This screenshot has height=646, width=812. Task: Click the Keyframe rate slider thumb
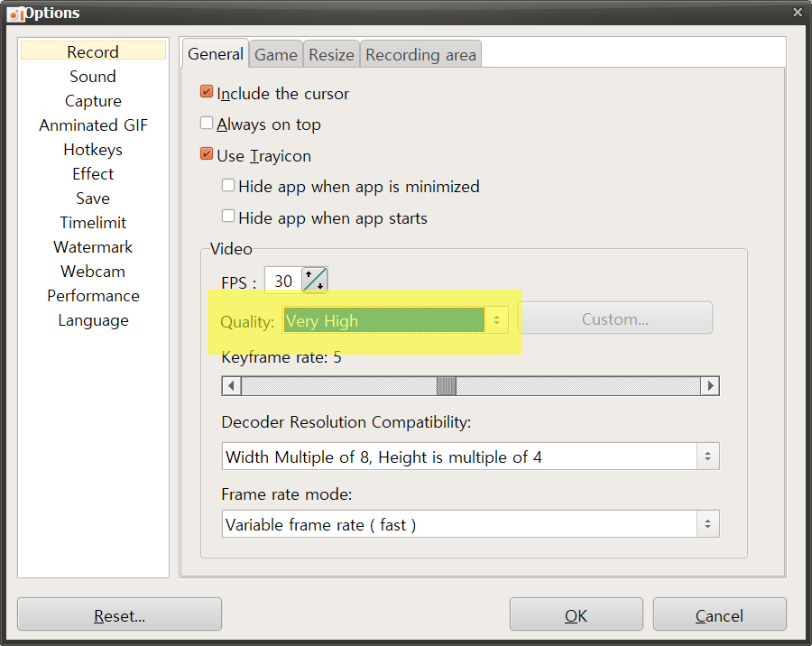pos(447,386)
